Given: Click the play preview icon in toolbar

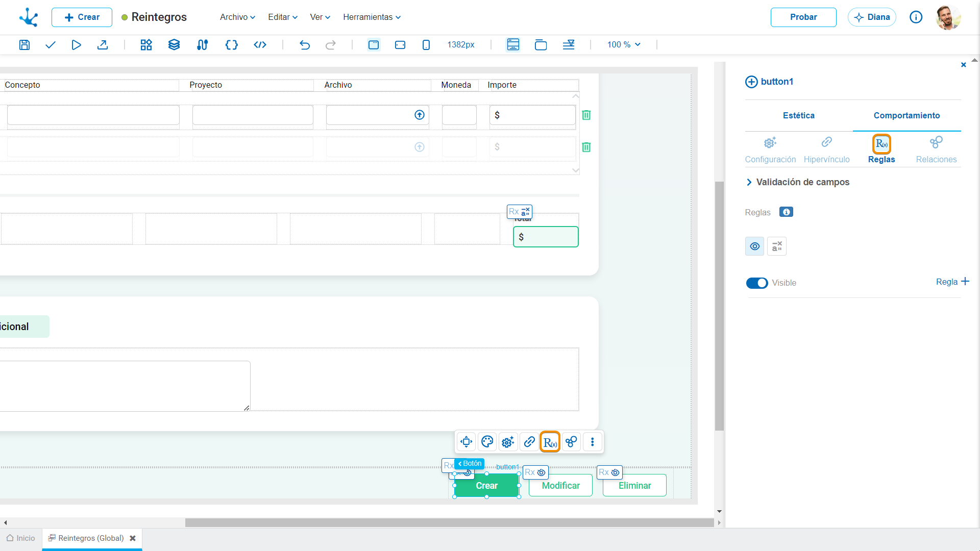Looking at the screenshot, I should point(76,45).
